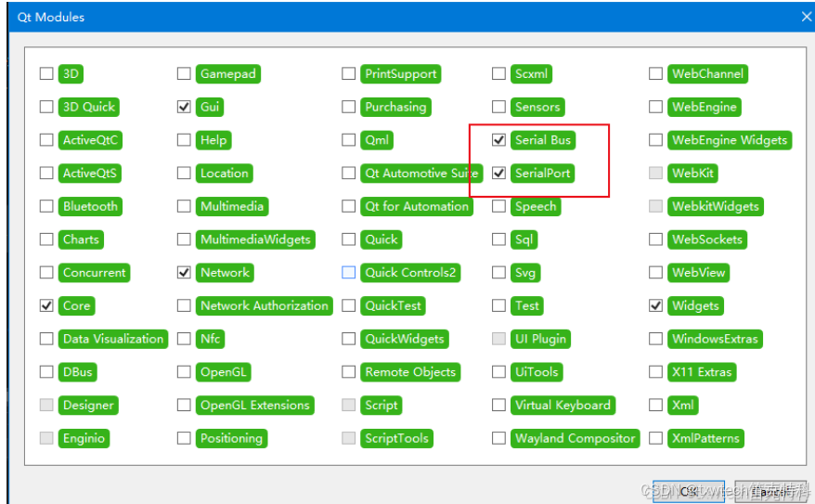Image resolution: width=815 pixels, height=504 pixels.
Task: Enable the Help module checkbox
Action: [184, 140]
